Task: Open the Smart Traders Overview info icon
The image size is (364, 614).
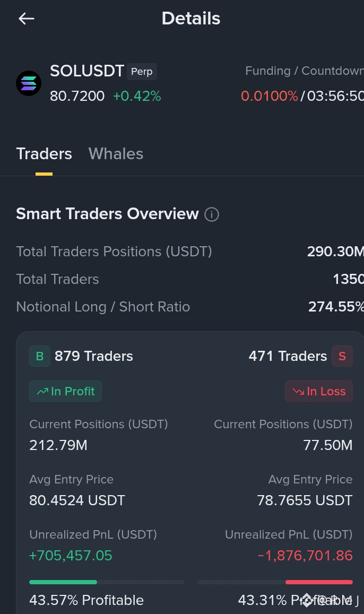Action: (x=212, y=214)
